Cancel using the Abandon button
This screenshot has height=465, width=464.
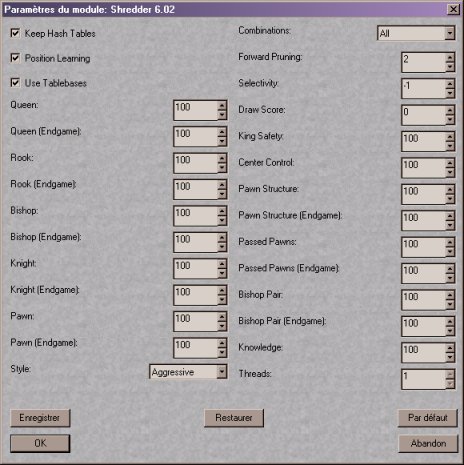click(428, 443)
